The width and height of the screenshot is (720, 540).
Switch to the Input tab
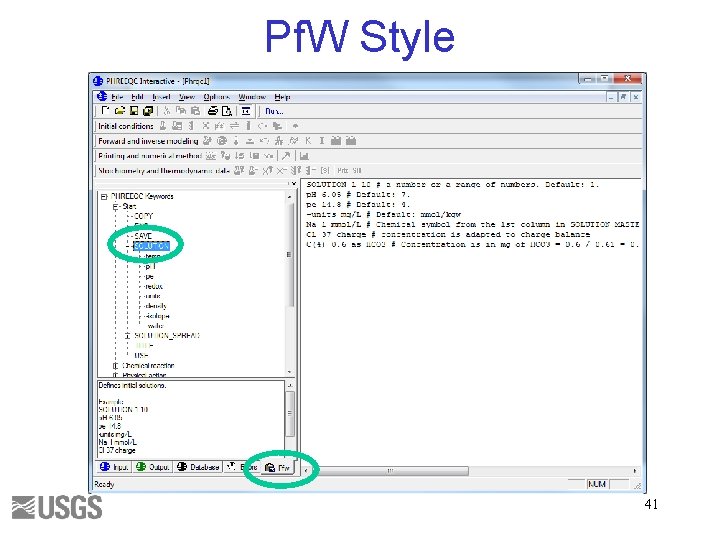[114, 467]
